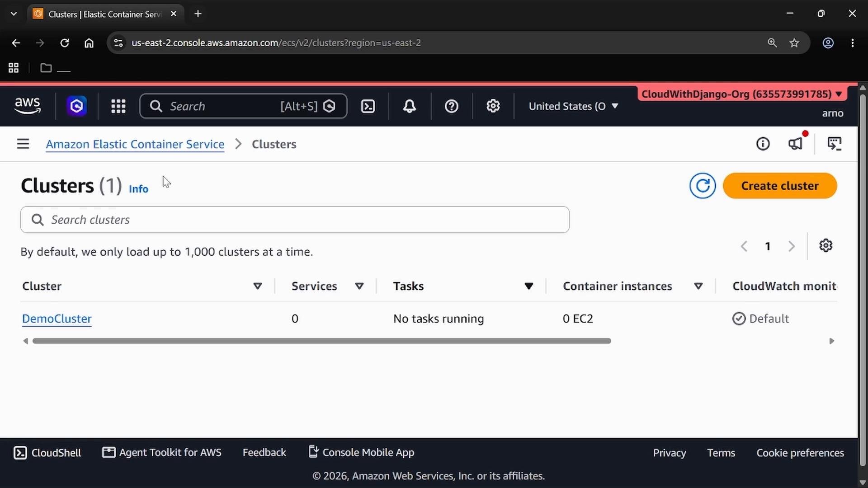
Task: Open the Terms link
Action: point(721,453)
